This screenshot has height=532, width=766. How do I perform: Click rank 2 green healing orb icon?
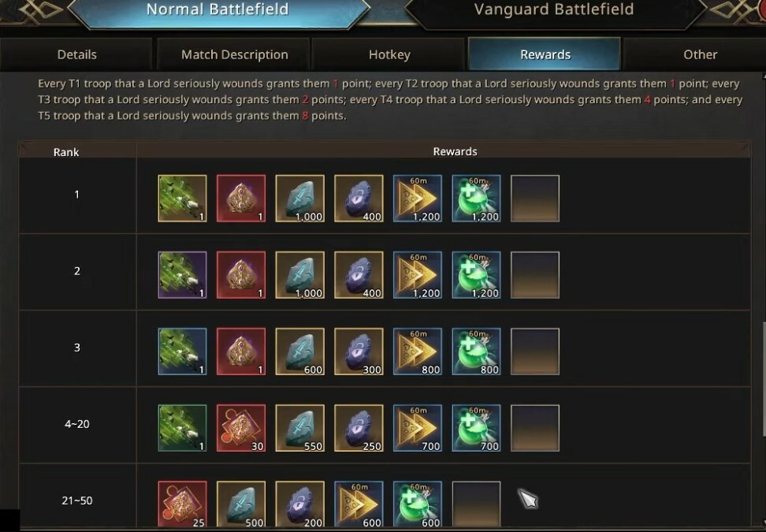click(476, 275)
